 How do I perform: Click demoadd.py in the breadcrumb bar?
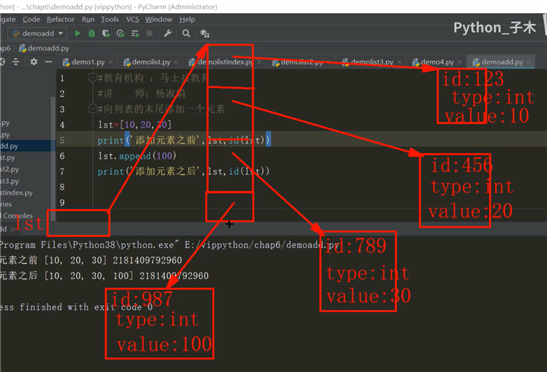click(44, 48)
